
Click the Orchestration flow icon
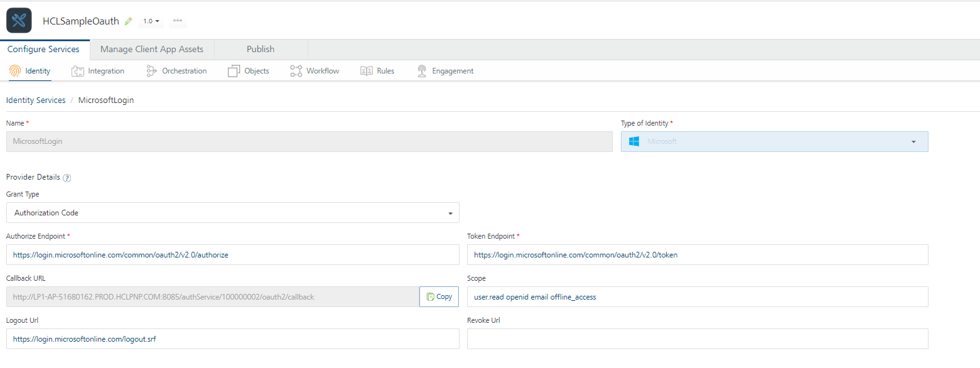click(x=151, y=71)
